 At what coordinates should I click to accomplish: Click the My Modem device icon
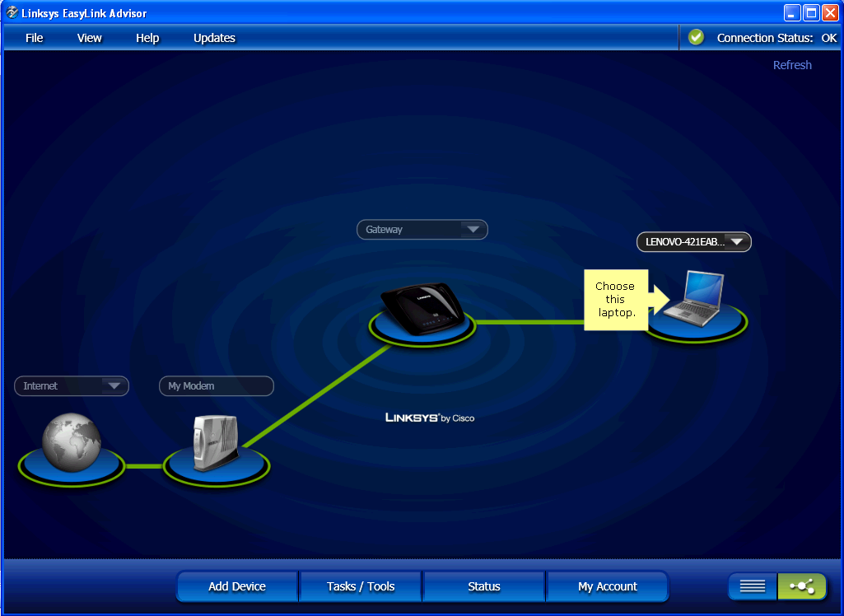pyautogui.click(x=216, y=441)
